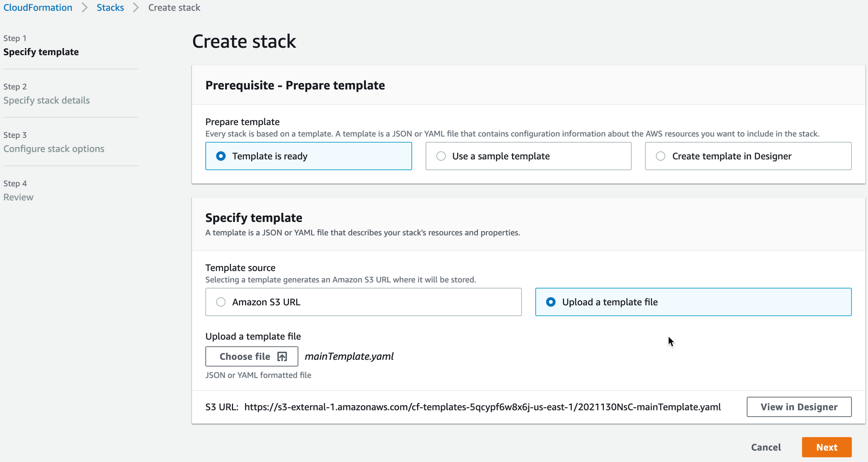Click Step 2 Specify stack details
Viewport: 868px width, 462px height.
pos(47,100)
